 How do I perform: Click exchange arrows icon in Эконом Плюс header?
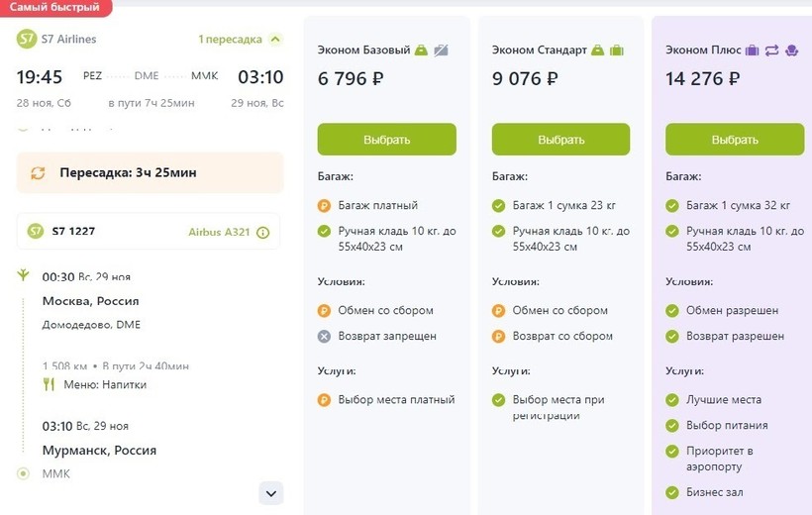pyautogui.click(x=771, y=51)
